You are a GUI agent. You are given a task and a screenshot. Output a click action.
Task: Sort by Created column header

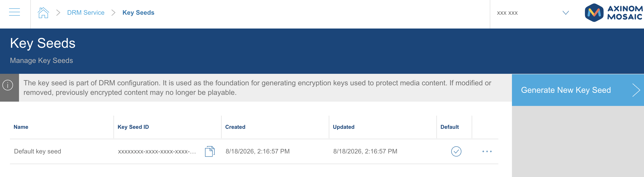tap(235, 127)
